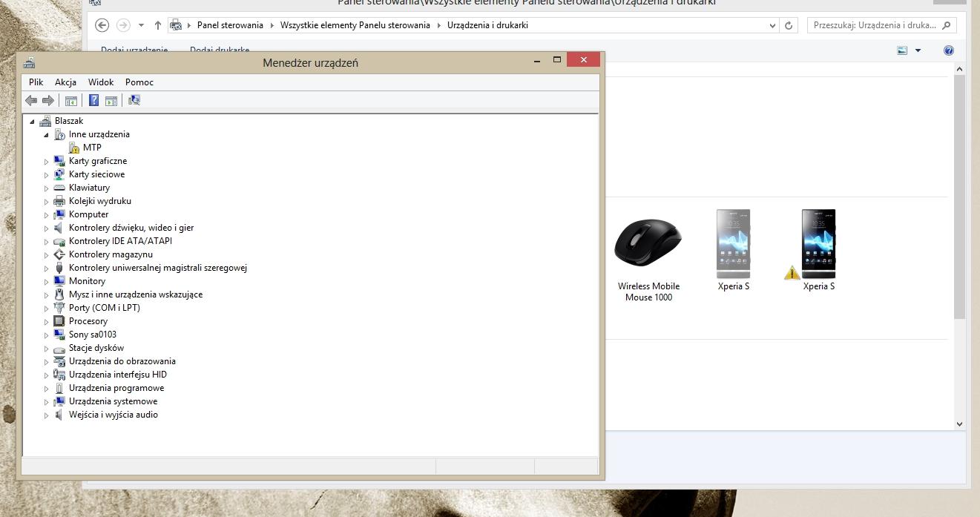This screenshot has width=980, height=517.
Task: Click the Karty sieciowe category icon
Action: (59, 174)
